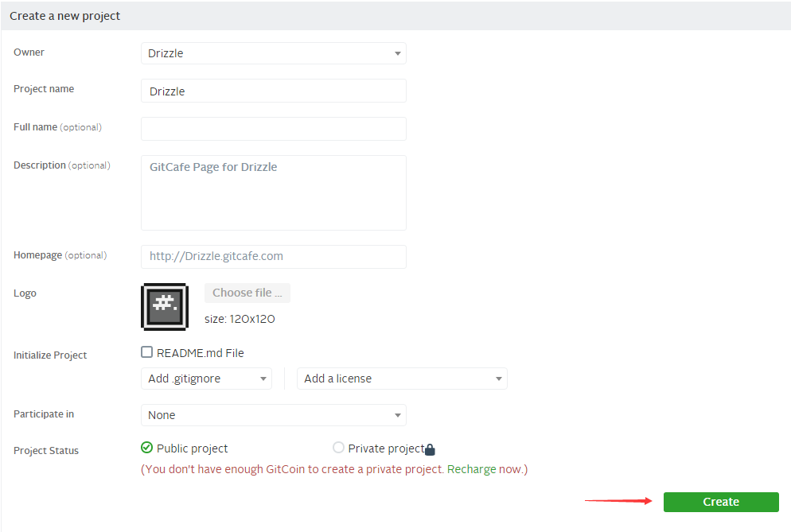Image resolution: width=791 pixels, height=532 pixels.
Task: Follow the Recharge link
Action: coord(471,469)
